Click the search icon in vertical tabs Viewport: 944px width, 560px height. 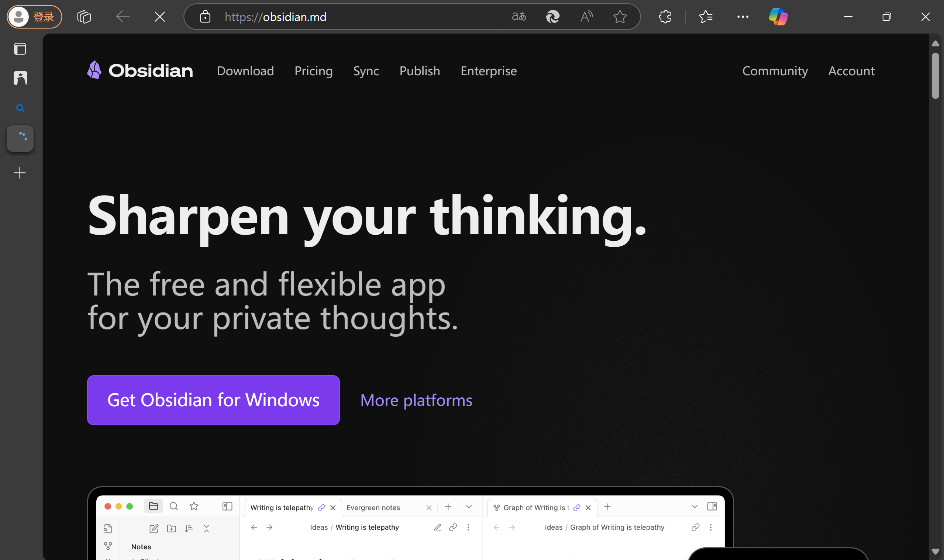[20, 109]
